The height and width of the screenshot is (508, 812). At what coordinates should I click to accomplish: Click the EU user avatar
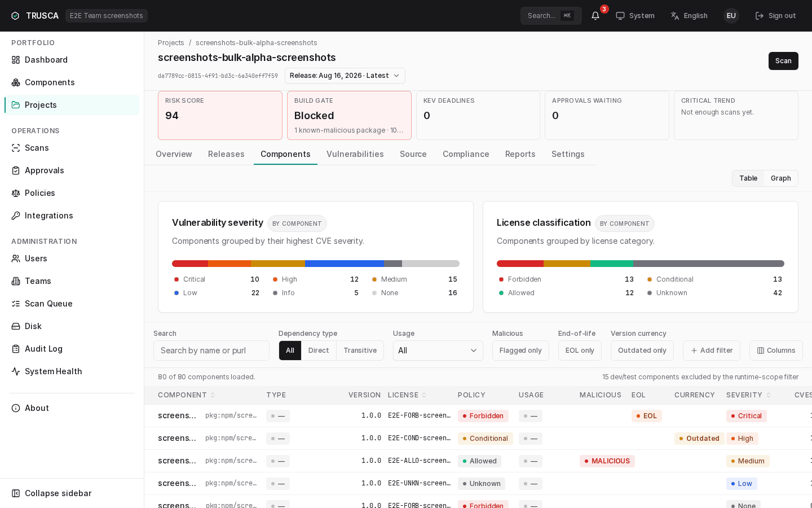click(731, 16)
